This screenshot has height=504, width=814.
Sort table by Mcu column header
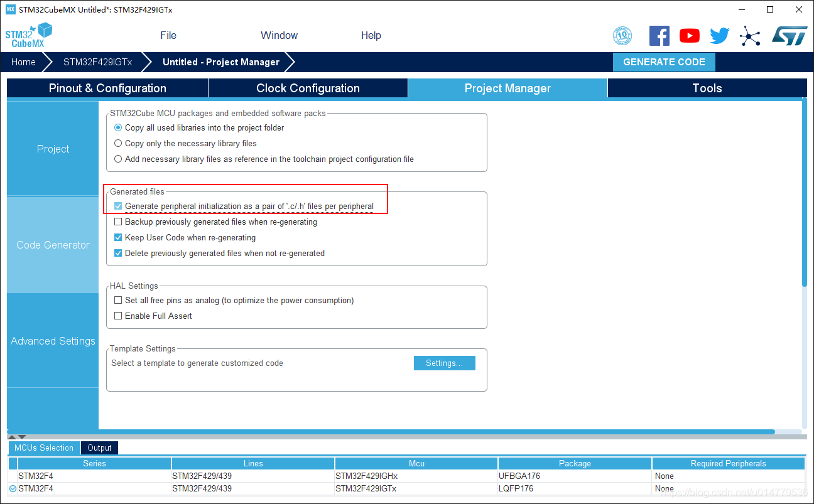coord(416,463)
